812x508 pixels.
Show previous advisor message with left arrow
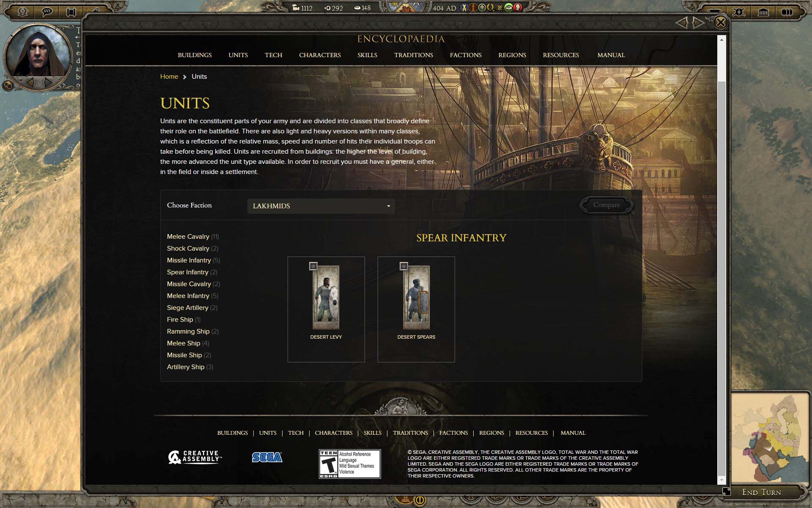[30, 82]
